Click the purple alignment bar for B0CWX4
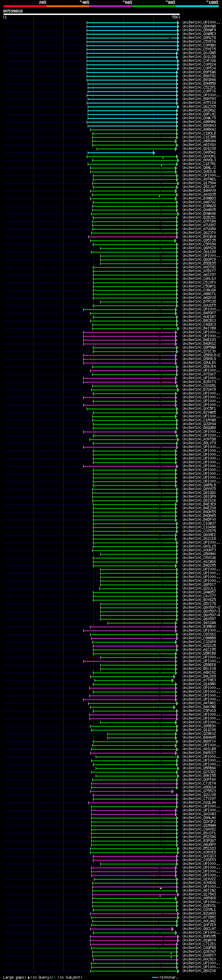Viewport: 222px width, 980px height. pyautogui.click(x=134, y=237)
